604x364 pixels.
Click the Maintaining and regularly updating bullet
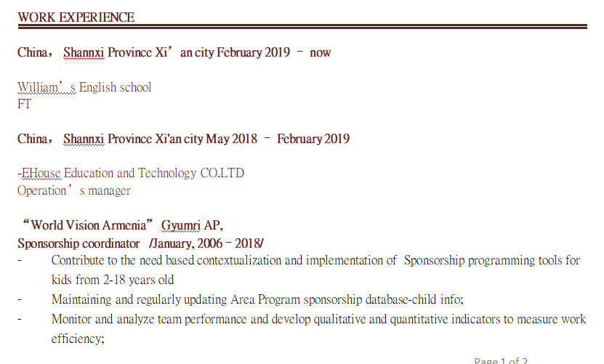pyautogui.click(x=257, y=299)
